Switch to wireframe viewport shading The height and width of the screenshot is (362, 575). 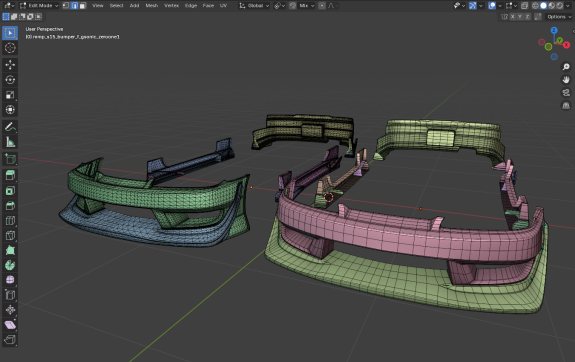pos(535,6)
